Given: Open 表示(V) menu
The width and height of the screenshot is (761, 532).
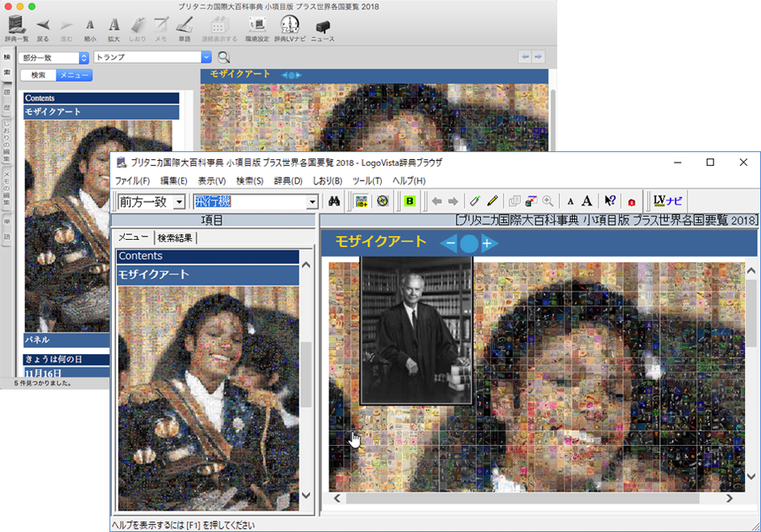Looking at the screenshot, I should coord(212,181).
